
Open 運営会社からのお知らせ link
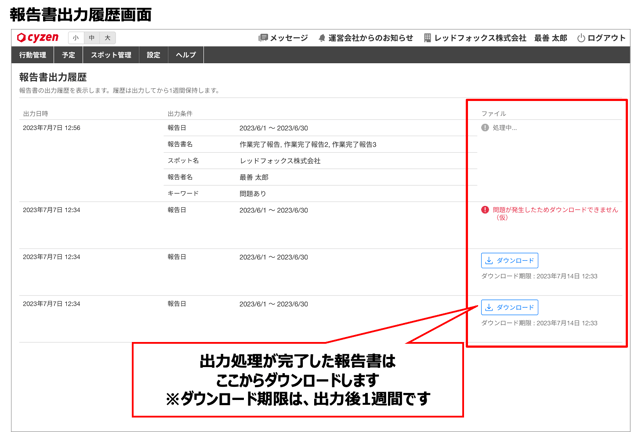(x=371, y=38)
